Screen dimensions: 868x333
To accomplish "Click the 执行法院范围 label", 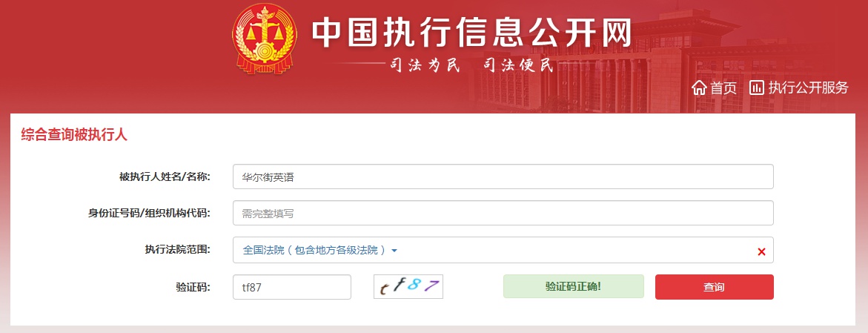I will 177,249.
